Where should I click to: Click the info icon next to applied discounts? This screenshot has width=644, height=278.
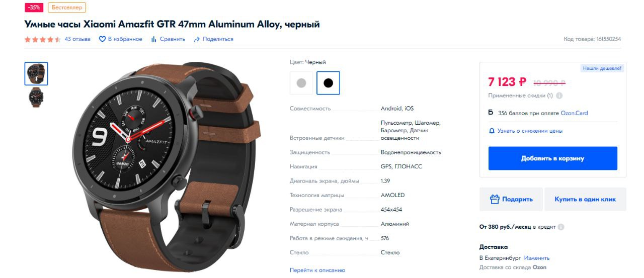click(559, 96)
